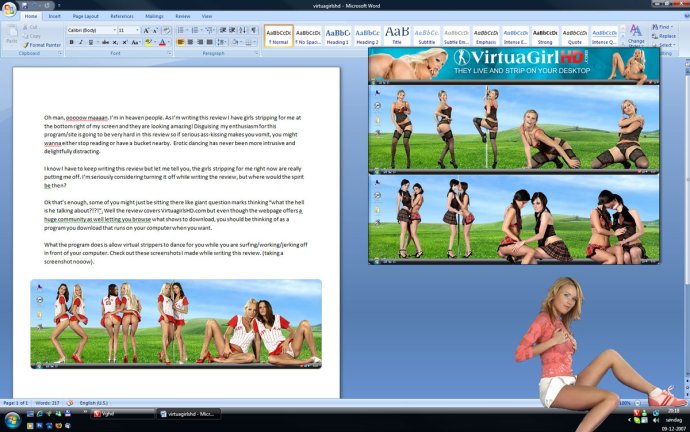Decrease paragraph indent
The width and height of the screenshot is (690, 432).
[x=223, y=30]
